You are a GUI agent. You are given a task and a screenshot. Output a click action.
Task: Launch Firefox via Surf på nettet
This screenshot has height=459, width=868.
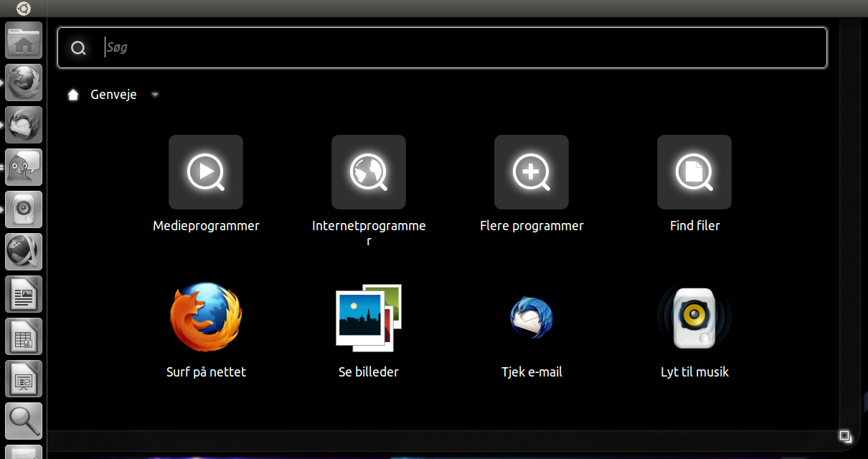click(x=206, y=317)
